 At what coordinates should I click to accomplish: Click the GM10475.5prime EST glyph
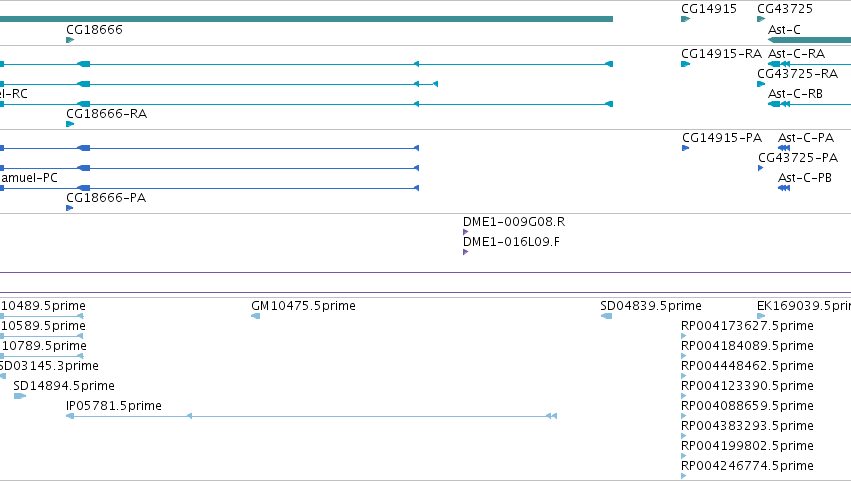[x=256, y=316]
